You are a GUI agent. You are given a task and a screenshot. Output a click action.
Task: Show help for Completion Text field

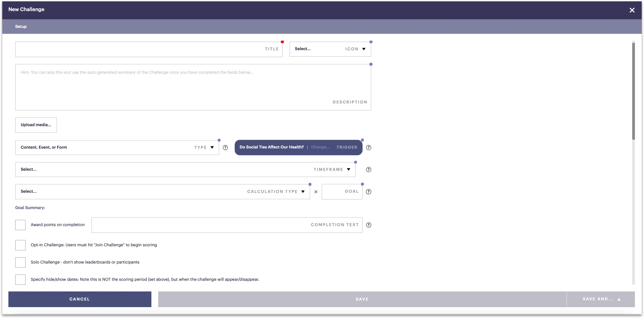tap(369, 225)
